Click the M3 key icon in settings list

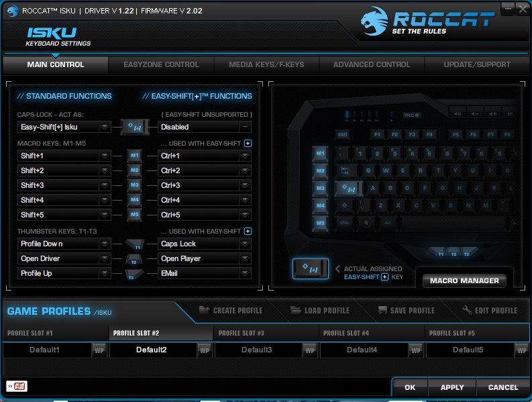point(134,185)
